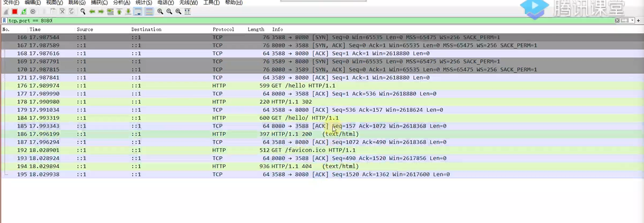Viewport: 644px width, 223px height.
Task: Select packet 179 ACK Seq=536 Ack=157
Action: [322, 110]
